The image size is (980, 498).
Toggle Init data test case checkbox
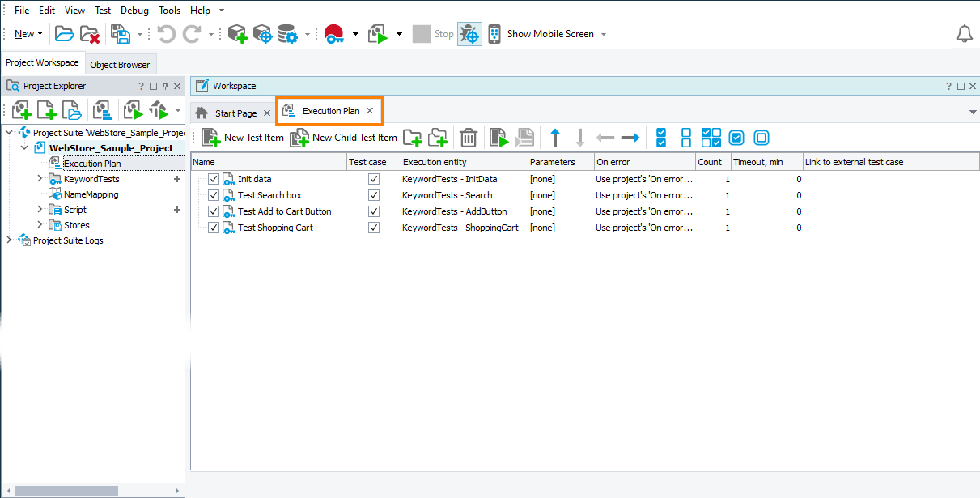[373, 179]
